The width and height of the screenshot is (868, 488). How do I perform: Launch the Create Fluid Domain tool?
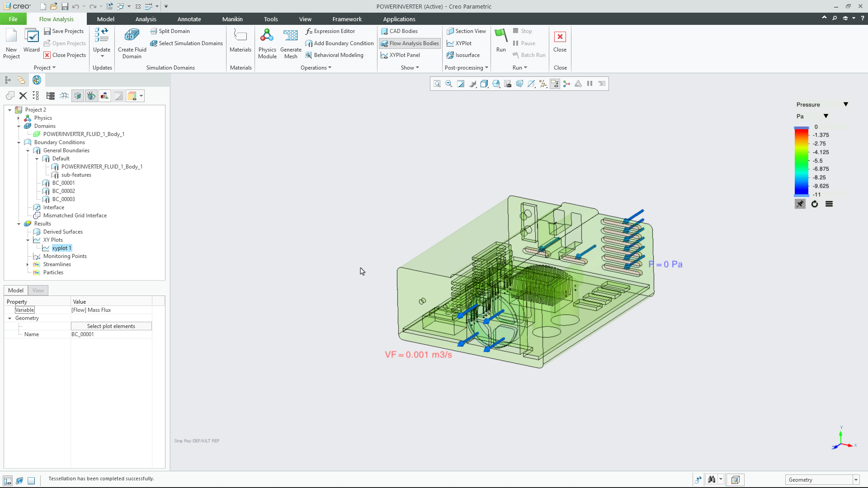(x=131, y=43)
